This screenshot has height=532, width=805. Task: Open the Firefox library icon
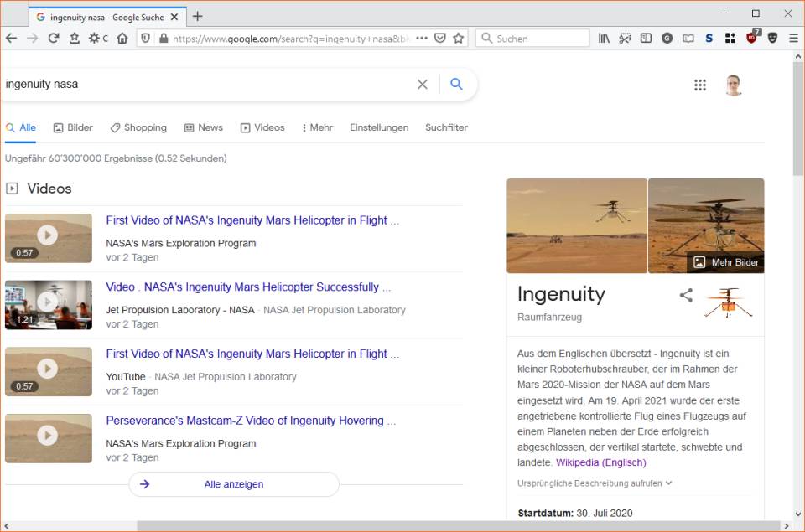click(x=604, y=38)
